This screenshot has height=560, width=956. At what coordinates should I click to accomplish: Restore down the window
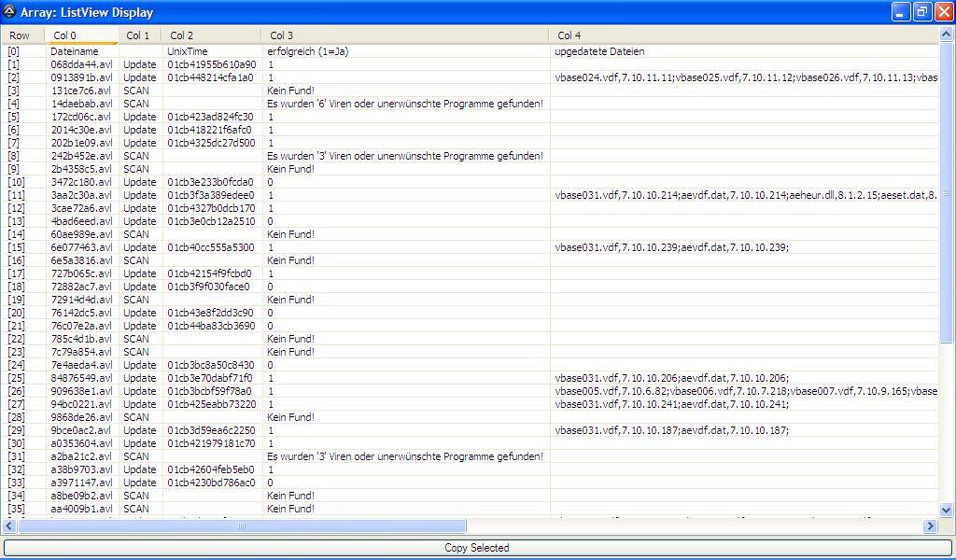[921, 13]
